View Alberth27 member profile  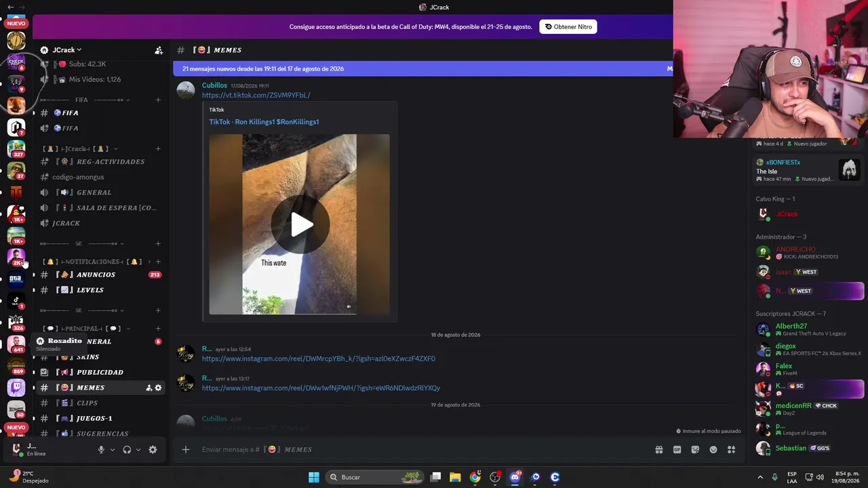pos(810,330)
